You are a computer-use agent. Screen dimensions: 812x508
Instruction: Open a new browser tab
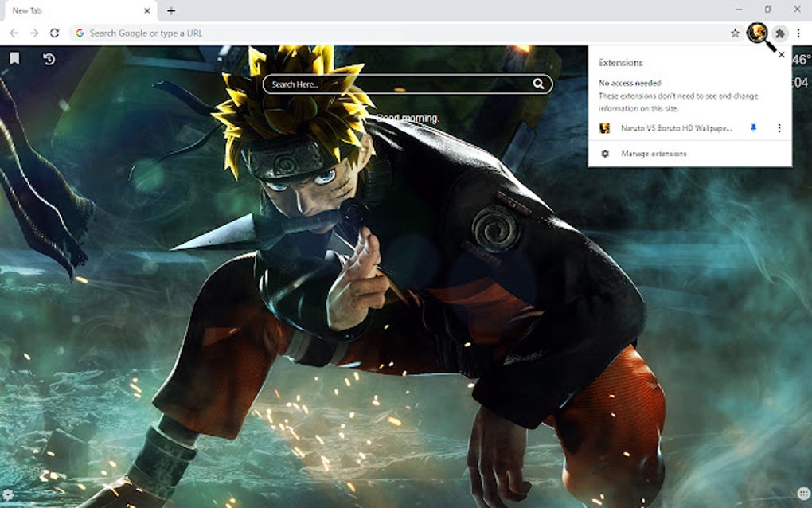tap(171, 10)
